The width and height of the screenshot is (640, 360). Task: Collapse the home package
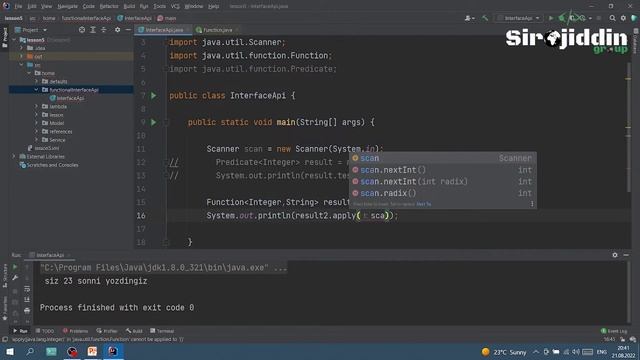coord(29,73)
